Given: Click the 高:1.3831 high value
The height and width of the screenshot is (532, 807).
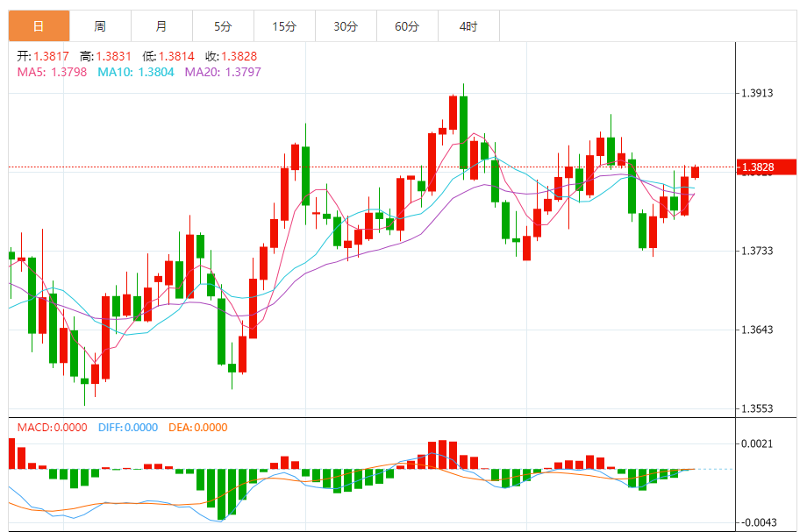Looking at the screenshot, I should pyautogui.click(x=105, y=56).
